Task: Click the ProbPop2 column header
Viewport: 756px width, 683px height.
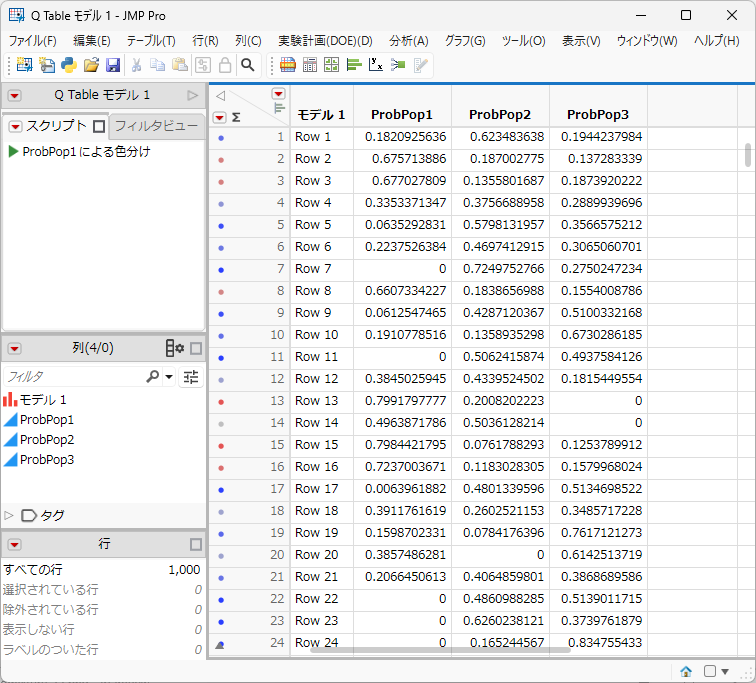Action: click(500, 115)
